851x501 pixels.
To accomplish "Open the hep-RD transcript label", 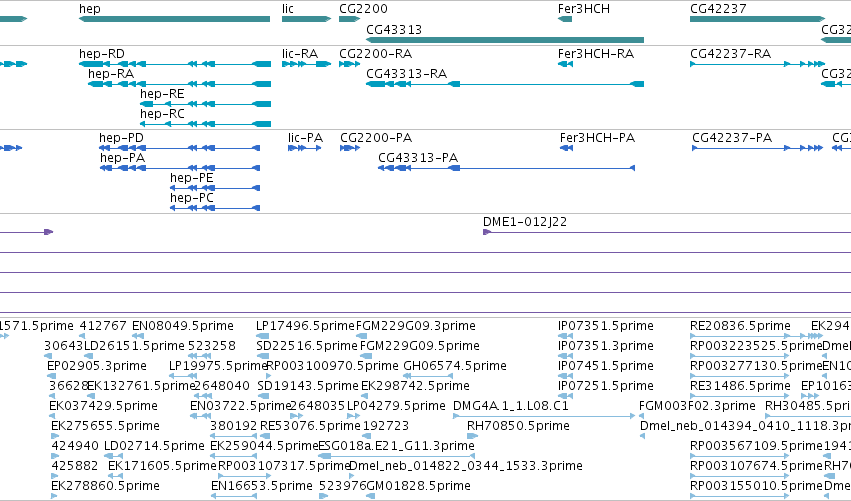I will coord(101,54).
